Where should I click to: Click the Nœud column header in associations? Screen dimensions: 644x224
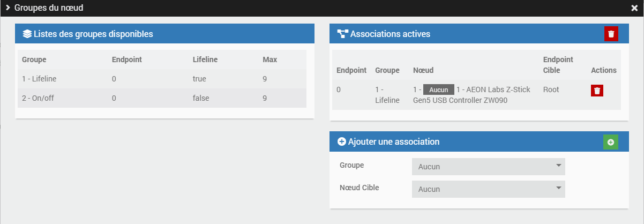pos(423,70)
